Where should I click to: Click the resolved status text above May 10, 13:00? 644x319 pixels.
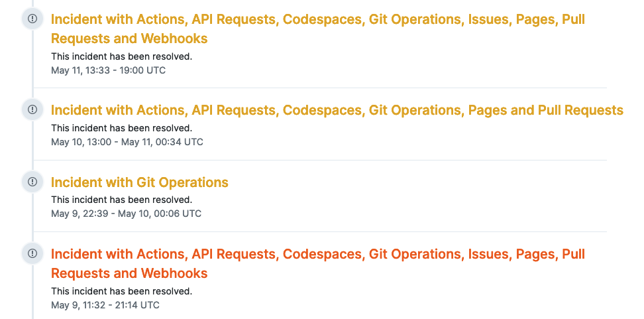click(121, 128)
